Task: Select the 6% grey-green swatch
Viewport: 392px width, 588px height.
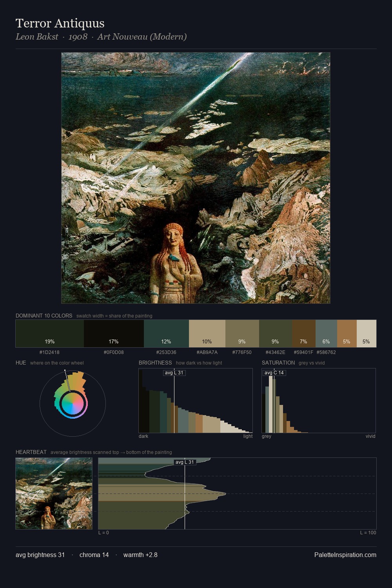Action: click(x=326, y=334)
